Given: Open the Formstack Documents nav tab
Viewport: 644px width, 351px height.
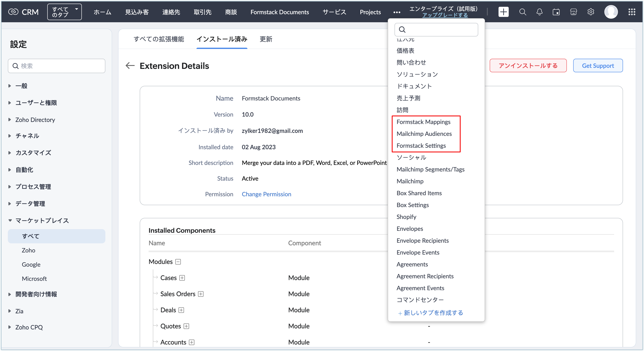Looking at the screenshot, I should click(x=280, y=12).
